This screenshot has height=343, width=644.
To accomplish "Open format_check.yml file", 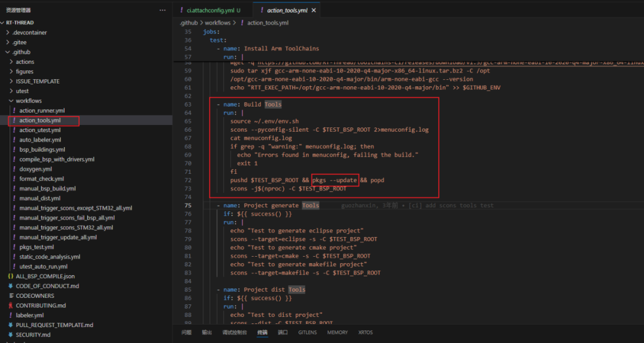I will tap(42, 179).
